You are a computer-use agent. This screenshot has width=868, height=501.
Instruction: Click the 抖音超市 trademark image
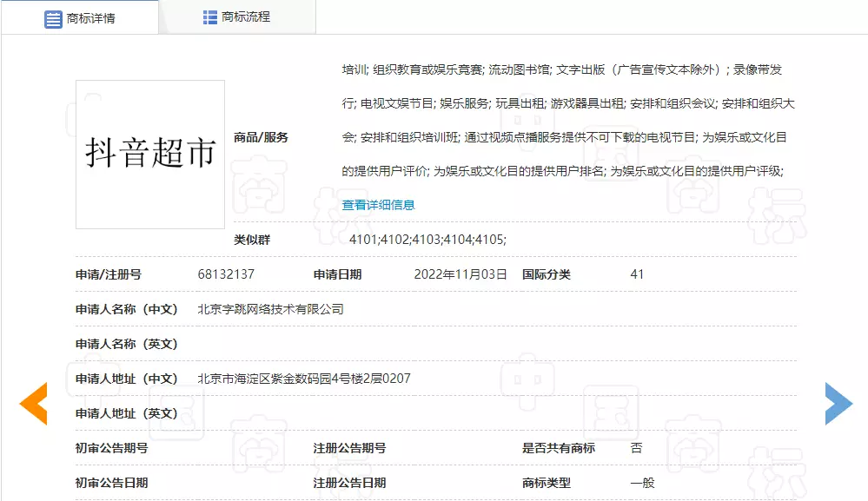[x=150, y=155]
